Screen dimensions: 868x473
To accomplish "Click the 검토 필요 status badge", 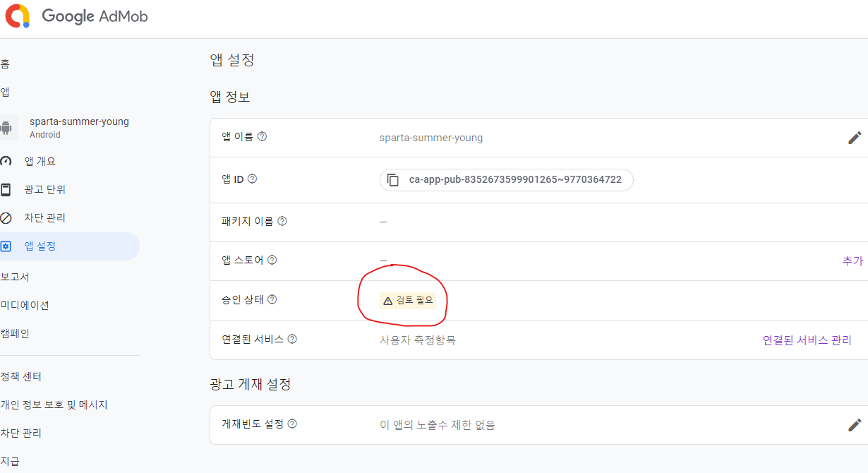I will coord(408,301).
